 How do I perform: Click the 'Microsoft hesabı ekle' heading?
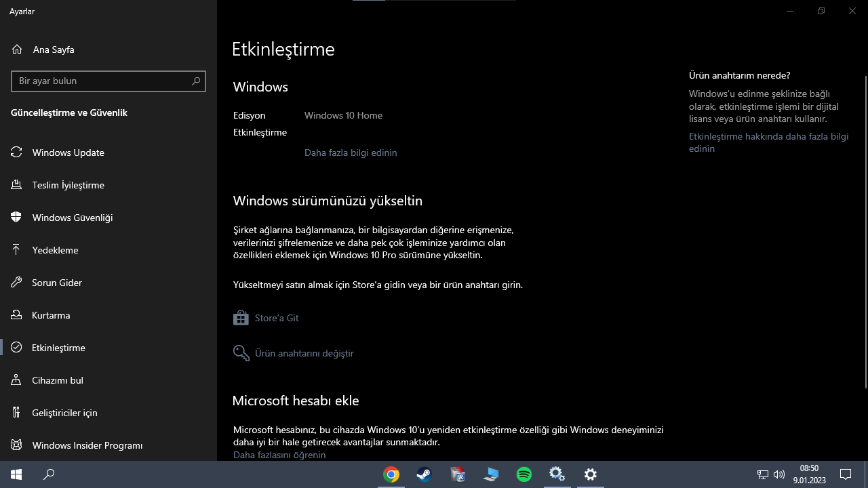pyautogui.click(x=296, y=401)
